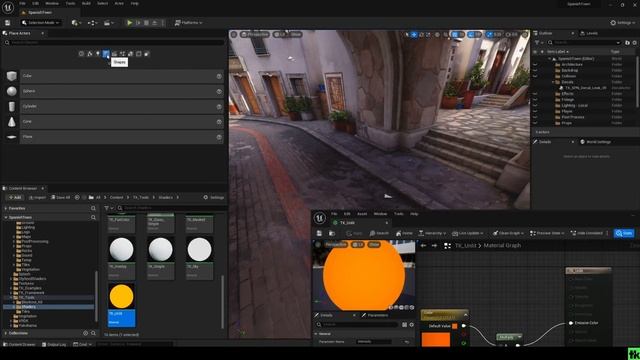Viewport: 640px width, 360px height.
Task: Toggle visibility of the Effects folder in Outliner
Action: click(535, 93)
